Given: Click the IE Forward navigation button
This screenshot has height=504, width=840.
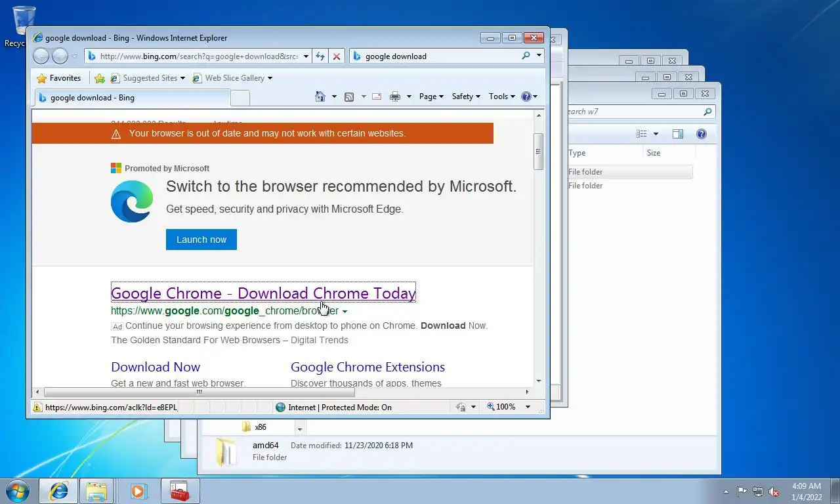Looking at the screenshot, I should pyautogui.click(x=60, y=56).
